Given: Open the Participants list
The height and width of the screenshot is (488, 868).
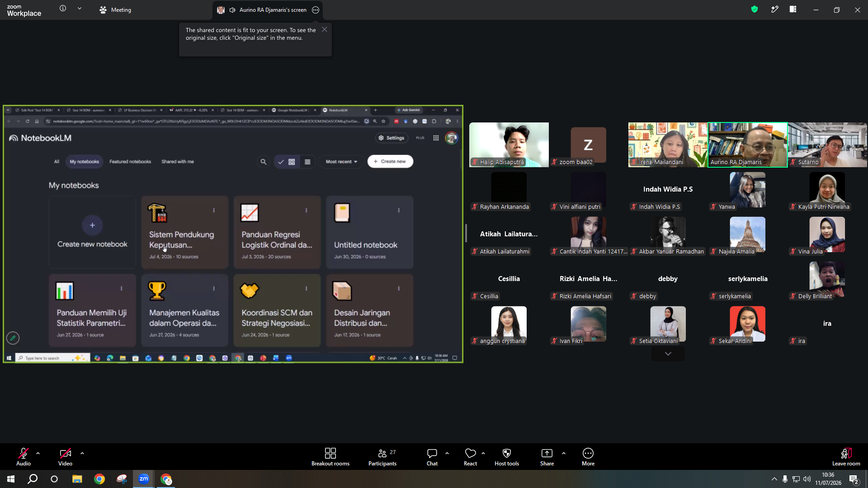Looking at the screenshot, I should click(x=382, y=457).
